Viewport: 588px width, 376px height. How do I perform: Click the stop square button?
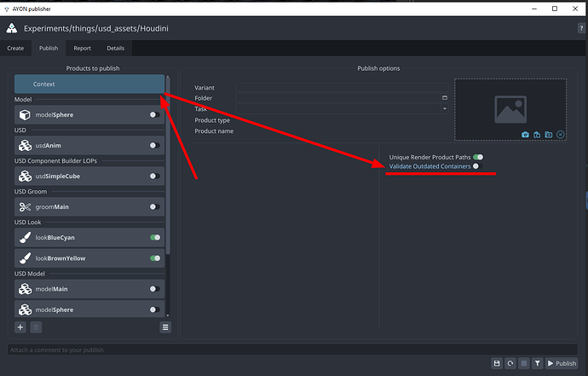coord(524,363)
